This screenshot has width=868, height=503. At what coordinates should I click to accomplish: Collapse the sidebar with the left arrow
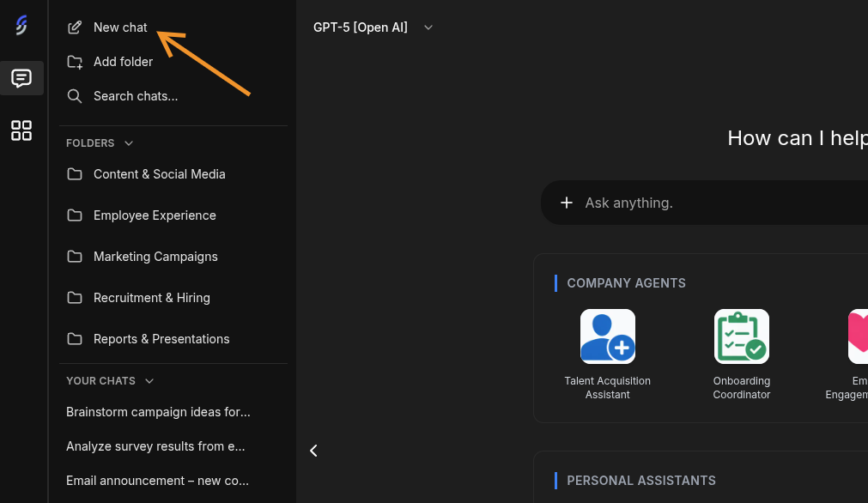[x=313, y=451]
